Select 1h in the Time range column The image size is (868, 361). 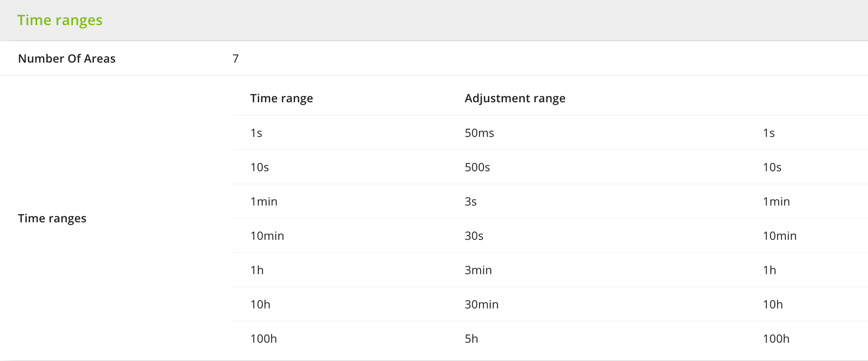coord(257,270)
